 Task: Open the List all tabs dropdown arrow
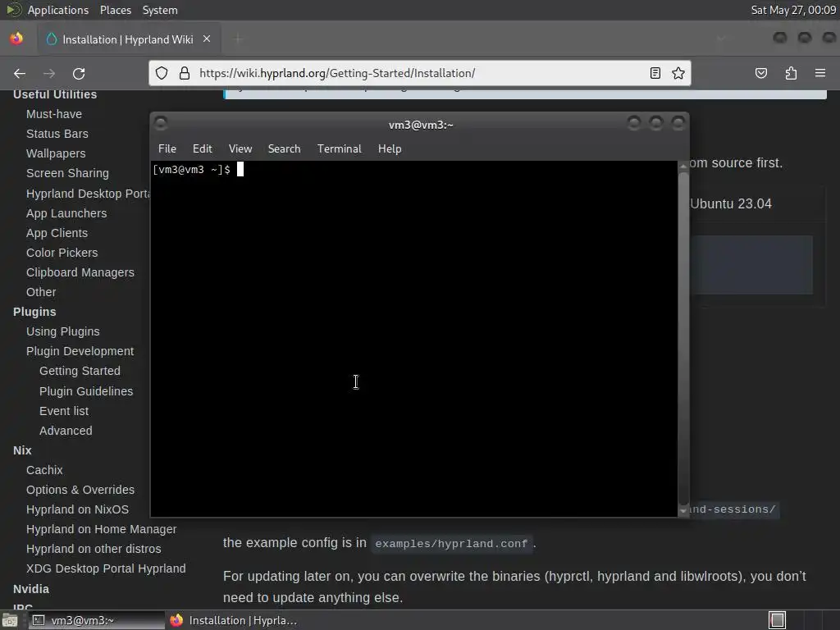pos(721,39)
